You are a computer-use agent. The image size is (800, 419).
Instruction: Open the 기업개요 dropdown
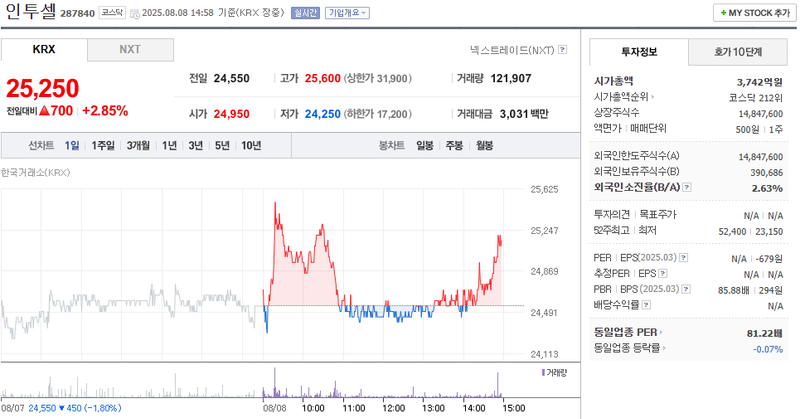pos(347,13)
